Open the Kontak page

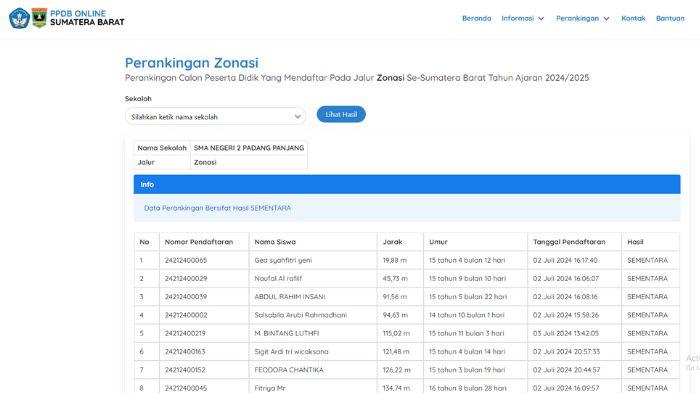pos(633,18)
